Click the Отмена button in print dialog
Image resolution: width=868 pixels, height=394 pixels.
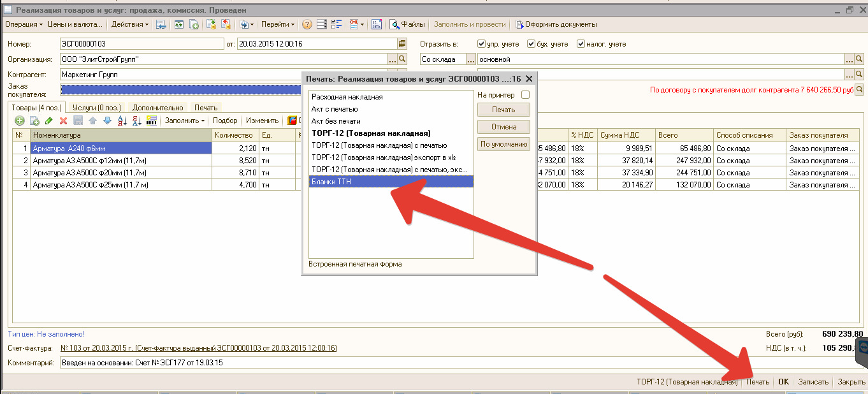(x=503, y=127)
